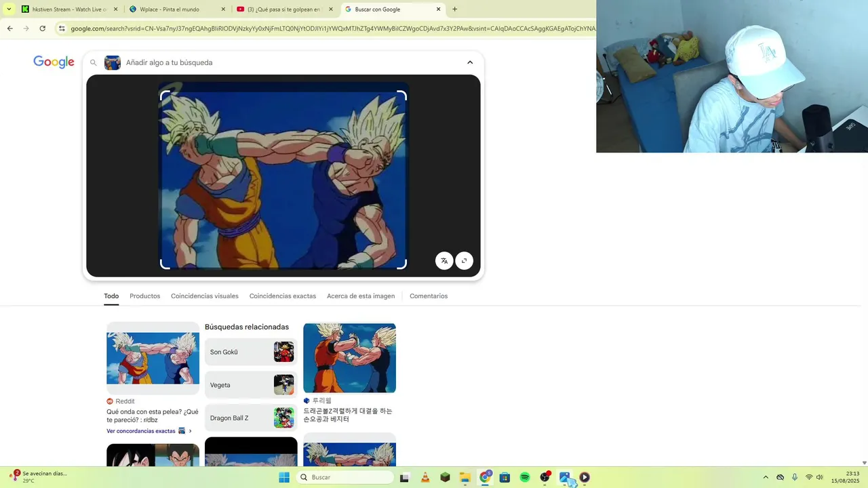Viewport: 868px width, 488px height.
Task: Open OBS Studio from the taskbar
Action: pyautogui.click(x=545, y=477)
